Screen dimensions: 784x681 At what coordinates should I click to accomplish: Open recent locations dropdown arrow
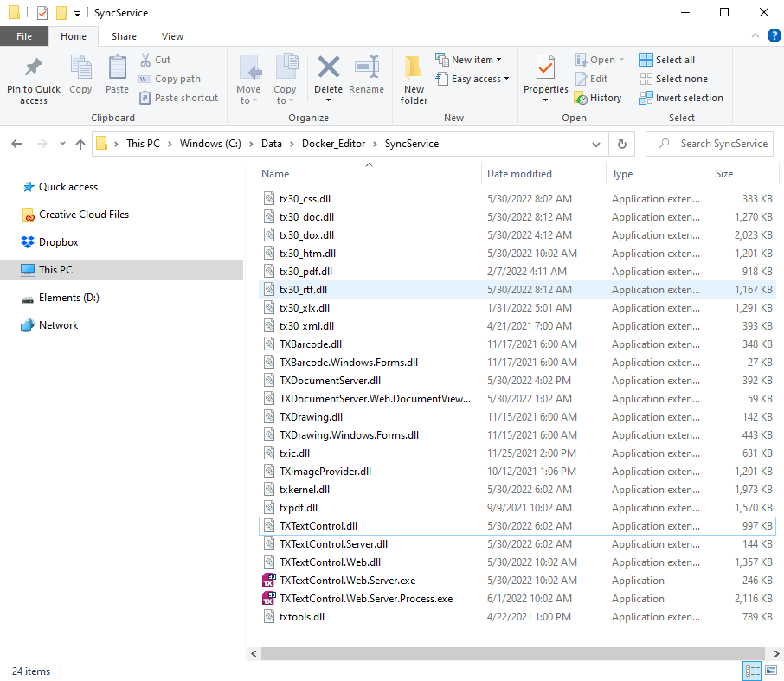click(x=62, y=144)
